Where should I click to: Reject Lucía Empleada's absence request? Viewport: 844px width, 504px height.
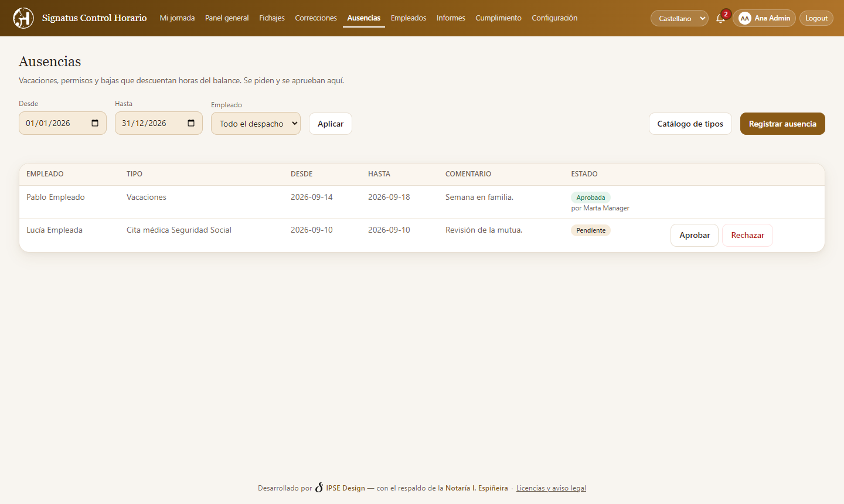(747, 235)
